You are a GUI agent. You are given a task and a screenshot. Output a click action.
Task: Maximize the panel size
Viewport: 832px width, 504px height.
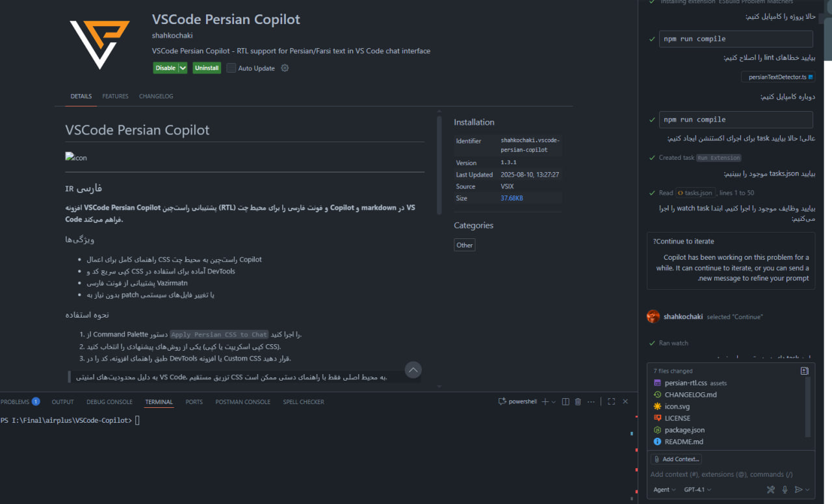click(611, 401)
